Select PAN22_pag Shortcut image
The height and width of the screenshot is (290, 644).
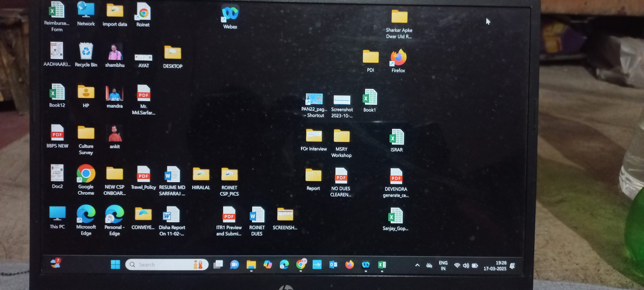[314, 105]
